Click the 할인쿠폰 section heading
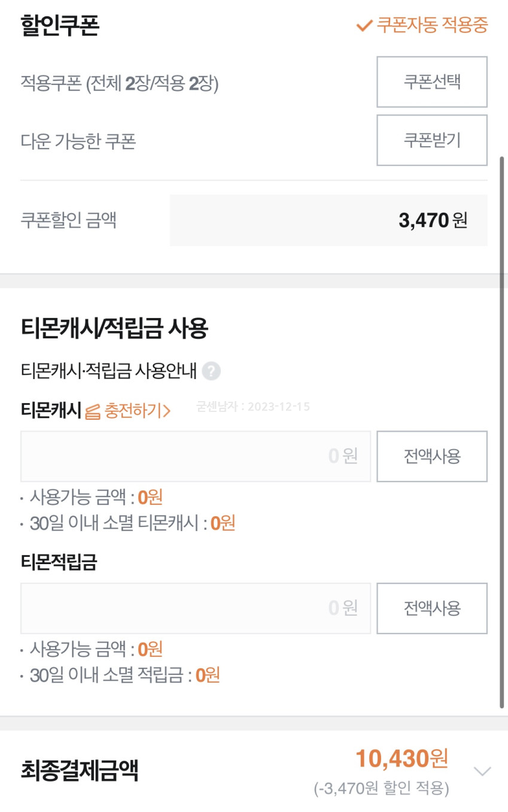 (x=59, y=26)
